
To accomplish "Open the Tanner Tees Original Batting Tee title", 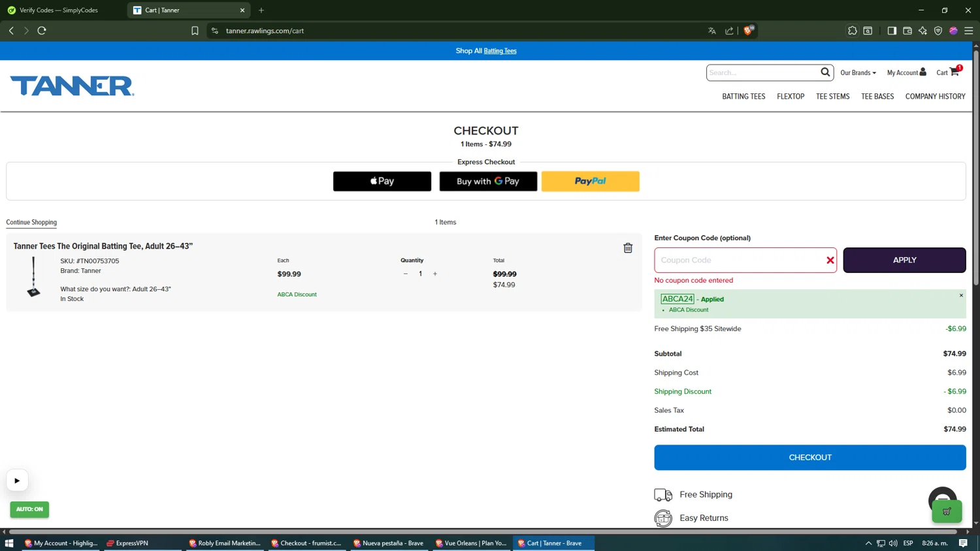I will [103, 246].
